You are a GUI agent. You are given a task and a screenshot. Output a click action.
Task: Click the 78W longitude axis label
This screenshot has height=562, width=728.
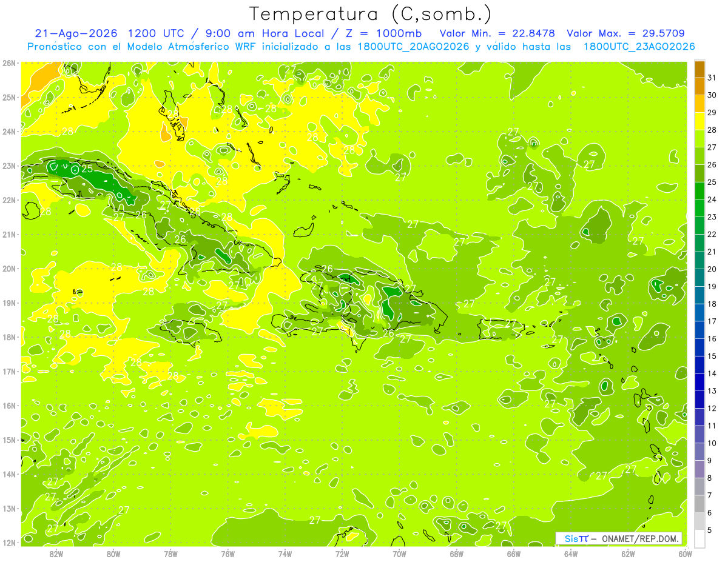[170, 554]
